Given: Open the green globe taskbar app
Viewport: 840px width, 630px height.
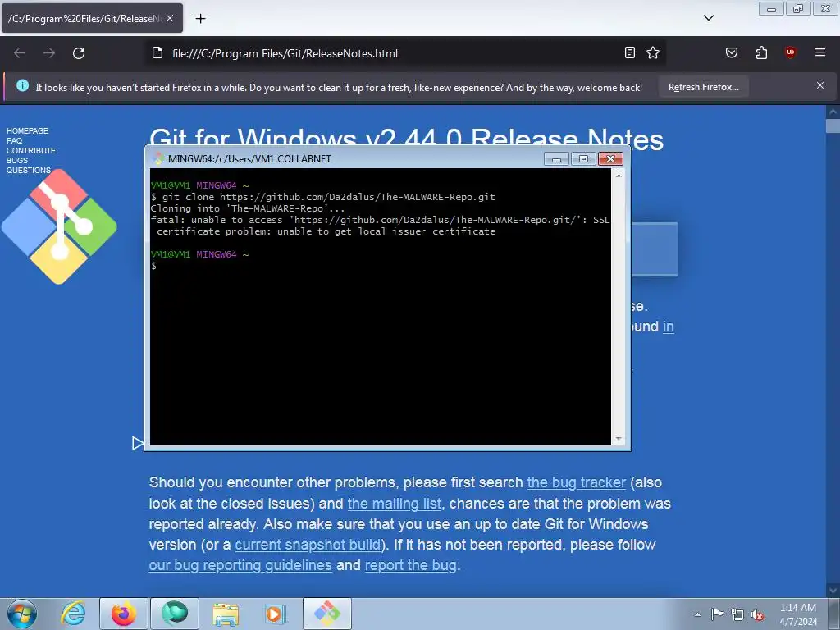Looking at the screenshot, I should click(x=174, y=614).
